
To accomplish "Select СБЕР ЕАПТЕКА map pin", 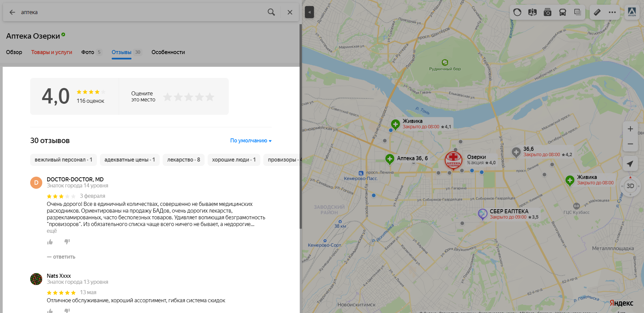I will click(482, 214).
